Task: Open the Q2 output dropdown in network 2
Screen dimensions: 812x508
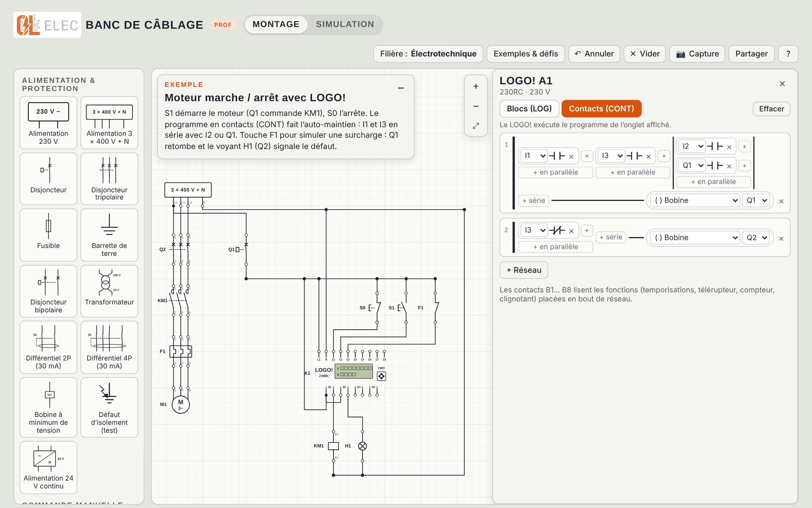Action: click(x=756, y=238)
